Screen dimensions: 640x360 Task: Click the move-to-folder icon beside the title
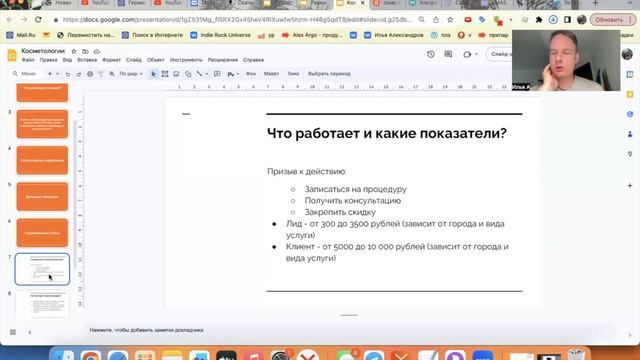click(85, 51)
